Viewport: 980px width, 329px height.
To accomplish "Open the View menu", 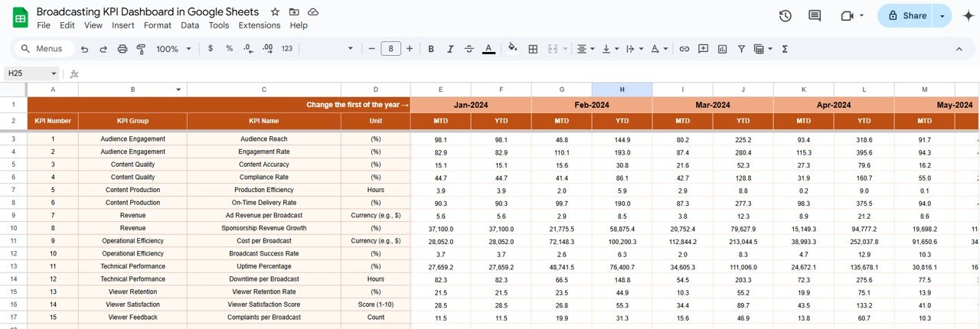I will coord(93,25).
